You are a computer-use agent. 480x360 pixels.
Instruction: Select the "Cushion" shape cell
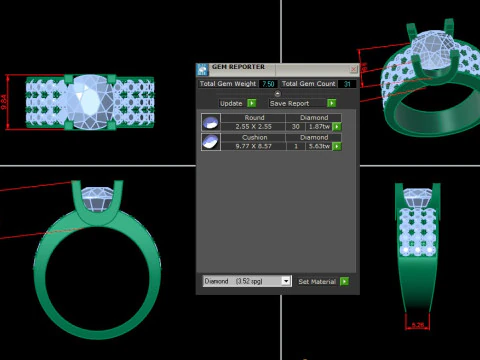[254, 137]
